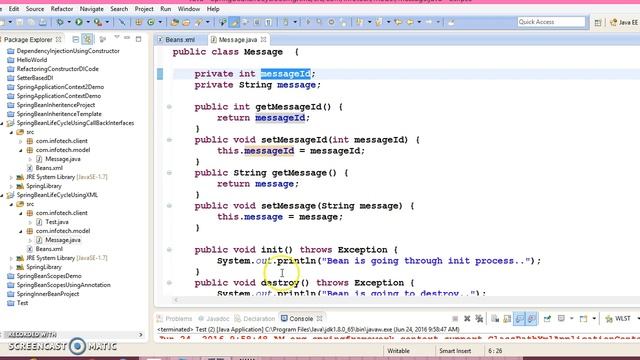Open dropdown next to New Class icon
This screenshot has height=360, width=640.
(x=160, y=22)
